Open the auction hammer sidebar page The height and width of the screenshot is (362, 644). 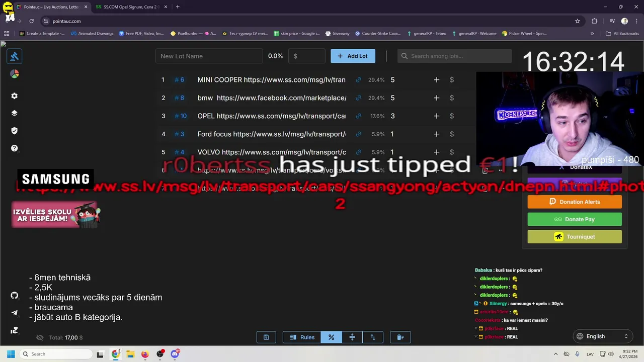(x=14, y=56)
